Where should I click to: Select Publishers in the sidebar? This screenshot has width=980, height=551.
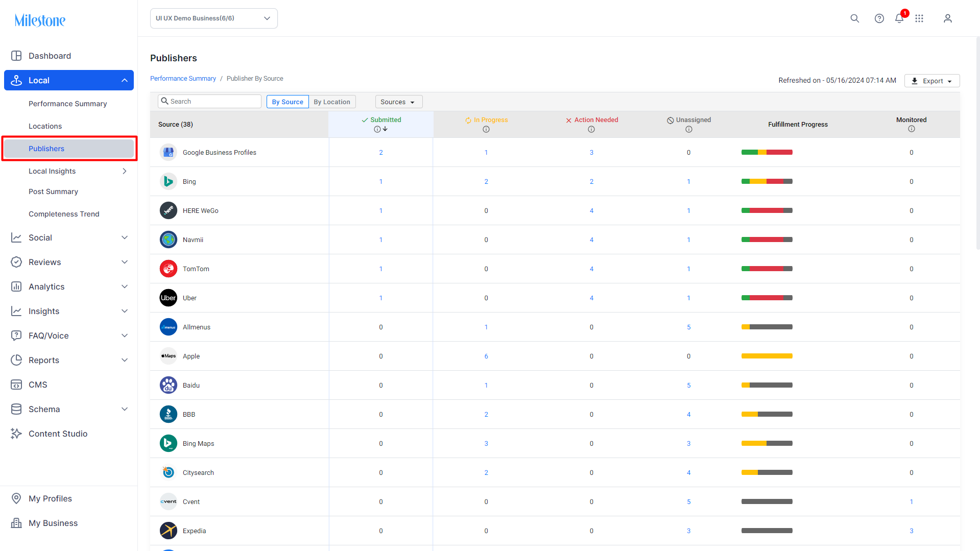(x=69, y=149)
